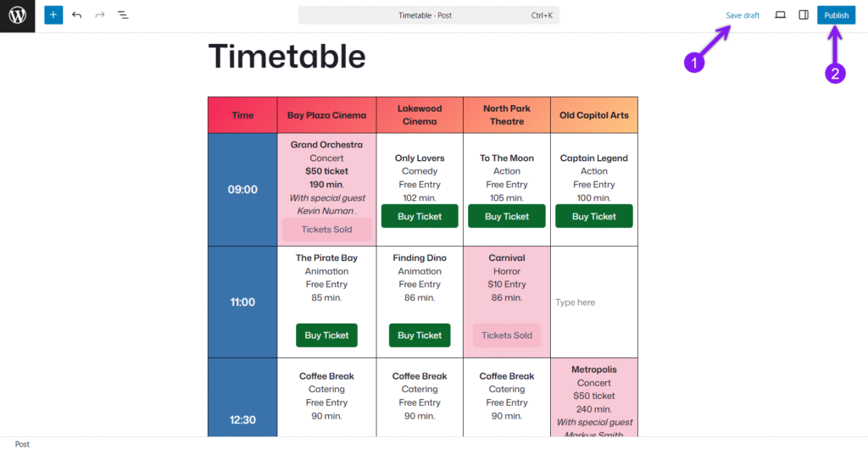Viewport: 868px width, 449px height.
Task: Click Buy Ticket for The Pirate Bay
Action: [326, 335]
